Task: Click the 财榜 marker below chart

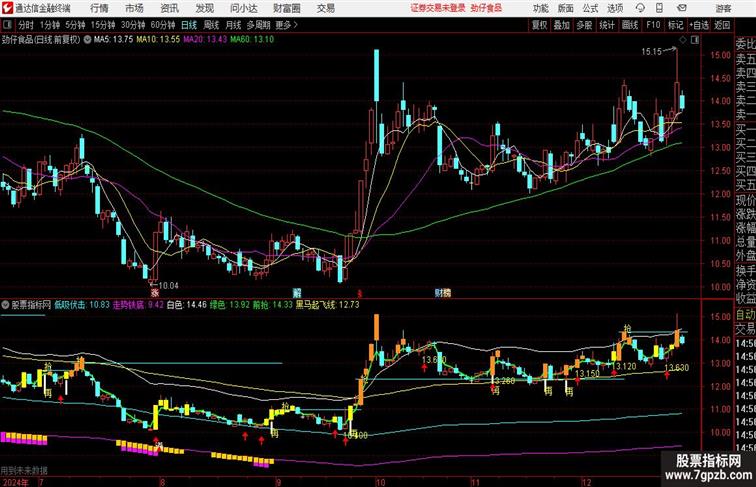Action: pos(443,292)
